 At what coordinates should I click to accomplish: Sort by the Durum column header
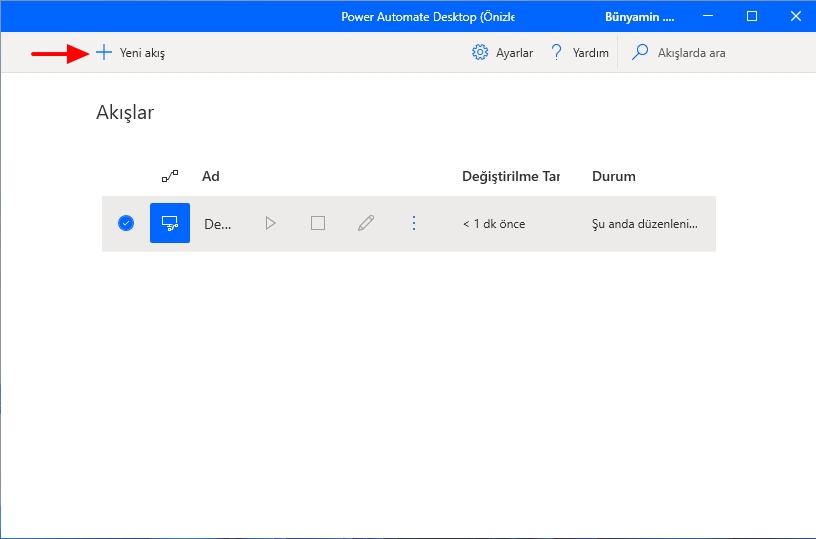614,176
